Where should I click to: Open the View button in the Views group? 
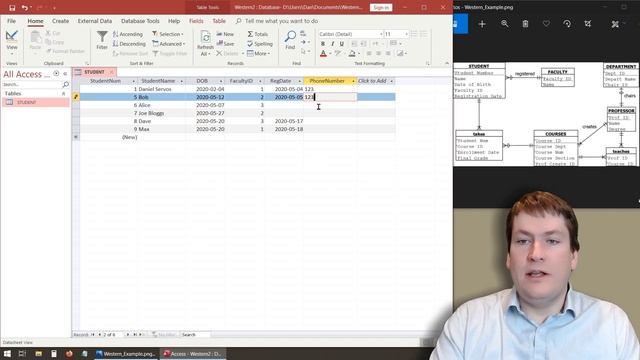(12, 42)
